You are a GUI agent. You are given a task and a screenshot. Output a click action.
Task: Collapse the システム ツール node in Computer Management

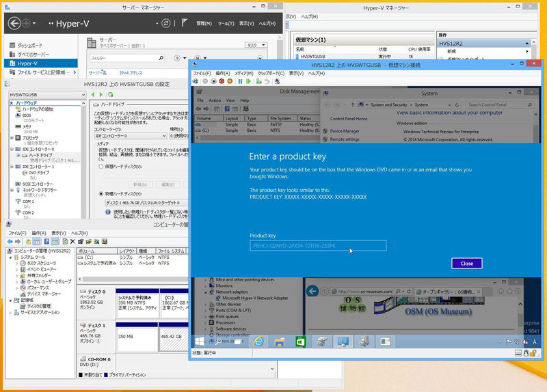[10, 257]
